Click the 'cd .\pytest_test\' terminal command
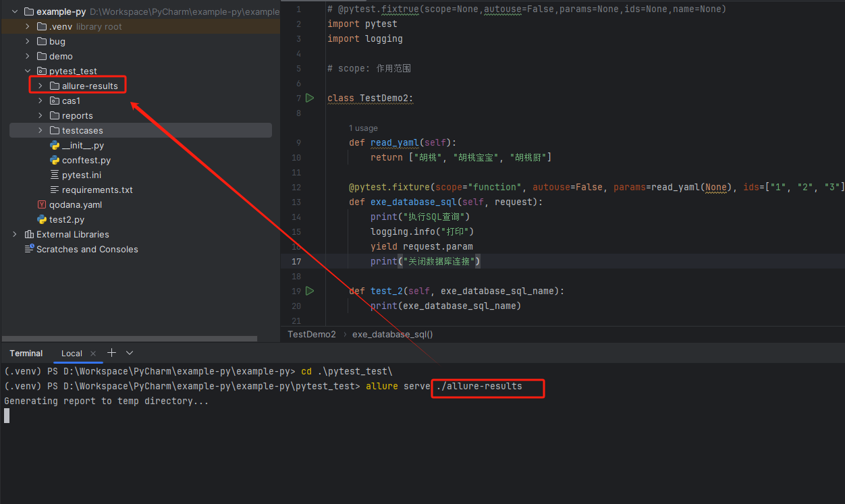This screenshot has height=504, width=845. [346, 371]
